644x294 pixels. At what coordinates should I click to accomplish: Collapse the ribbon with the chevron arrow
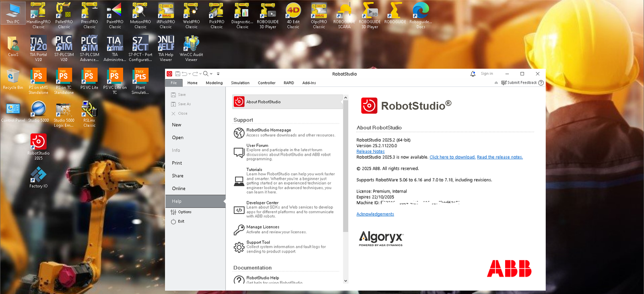pyautogui.click(x=496, y=83)
